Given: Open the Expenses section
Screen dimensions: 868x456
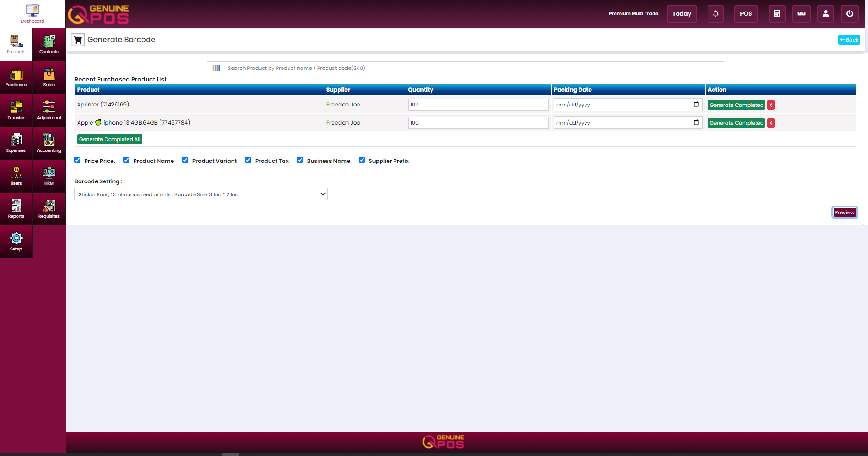Looking at the screenshot, I should 16,143.
